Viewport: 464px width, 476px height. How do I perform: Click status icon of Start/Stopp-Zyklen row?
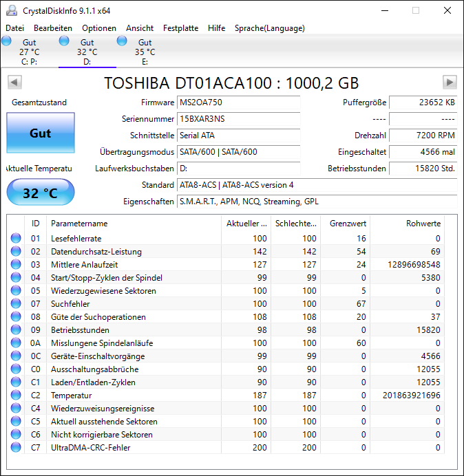[16, 277]
